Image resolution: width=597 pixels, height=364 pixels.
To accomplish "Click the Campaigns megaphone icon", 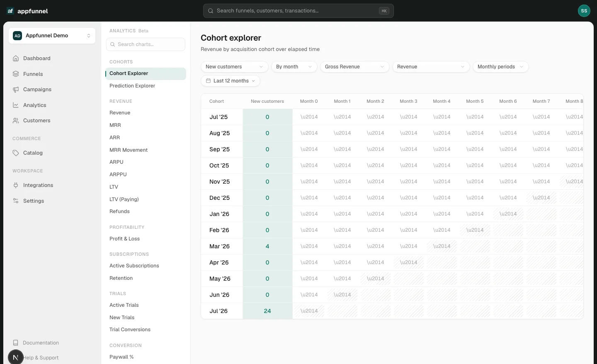I will [x=16, y=90].
